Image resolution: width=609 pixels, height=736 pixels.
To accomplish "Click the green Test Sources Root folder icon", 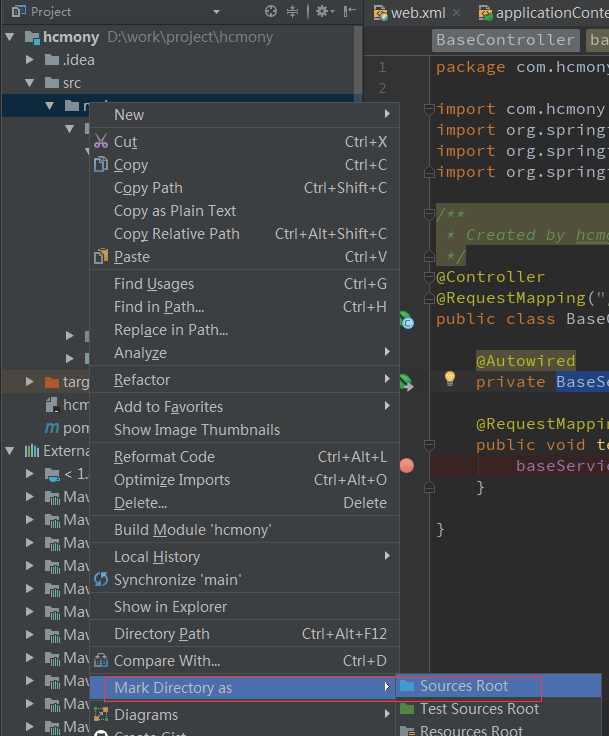I will click(407, 708).
